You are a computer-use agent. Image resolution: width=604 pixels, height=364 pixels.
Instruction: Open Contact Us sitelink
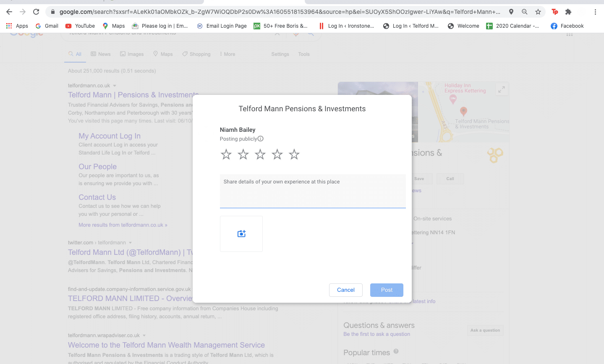click(x=97, y=197)
